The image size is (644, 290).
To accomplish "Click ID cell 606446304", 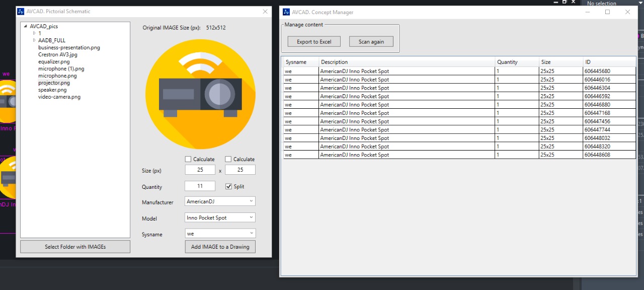I will [610, 88].
